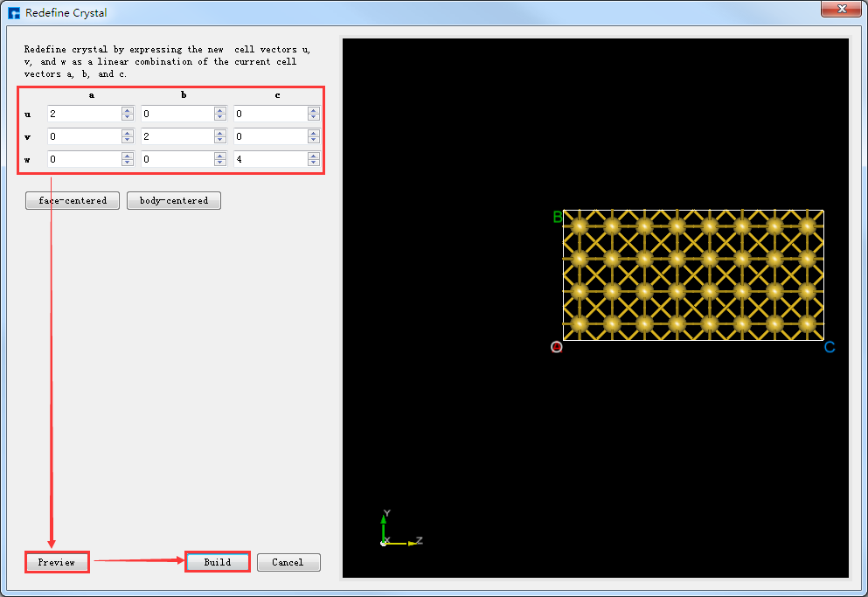Click the red origin marker near the cell
This screenshot has width=868, height=597.
coord(557,347)
